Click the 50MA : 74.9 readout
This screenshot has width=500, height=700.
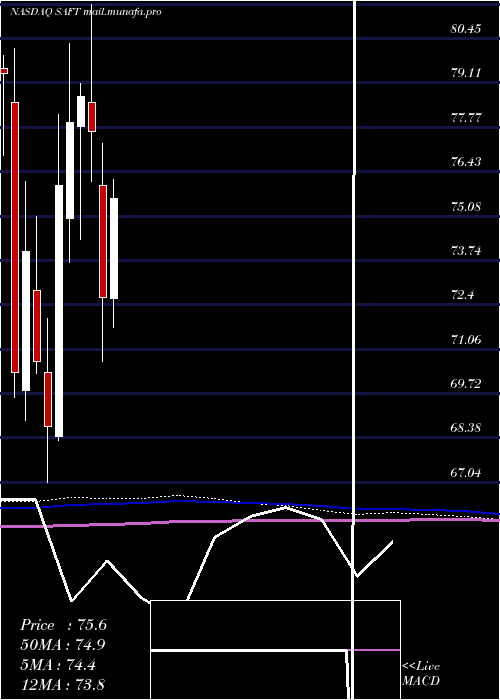click(x=63, y=645)
